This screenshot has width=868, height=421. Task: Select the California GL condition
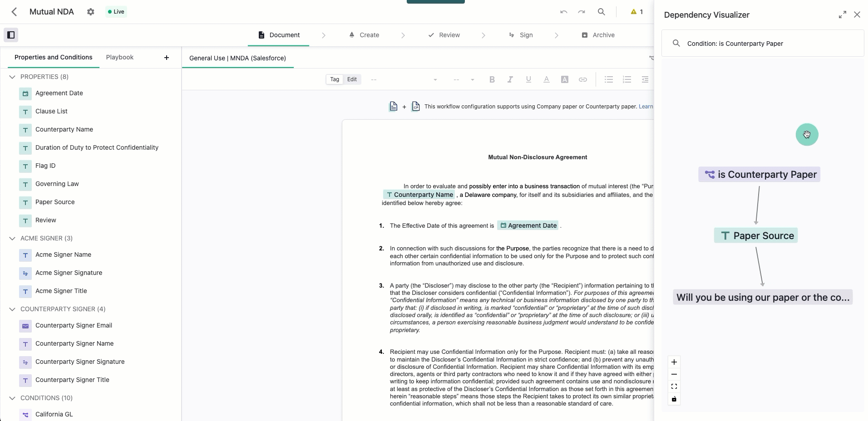(x=54, y=414)
